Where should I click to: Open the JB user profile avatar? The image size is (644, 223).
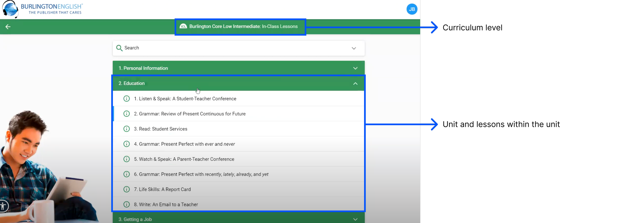(x=412, y=9)
